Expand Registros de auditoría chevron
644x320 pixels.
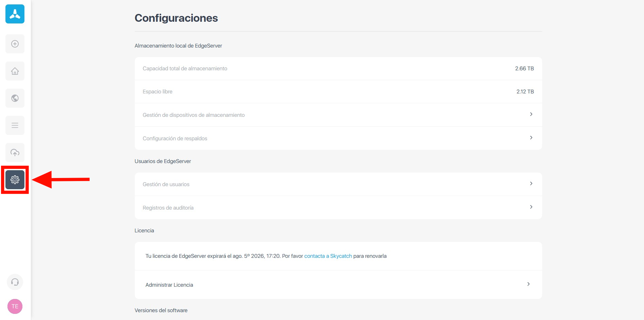click(x=531, y=207)
